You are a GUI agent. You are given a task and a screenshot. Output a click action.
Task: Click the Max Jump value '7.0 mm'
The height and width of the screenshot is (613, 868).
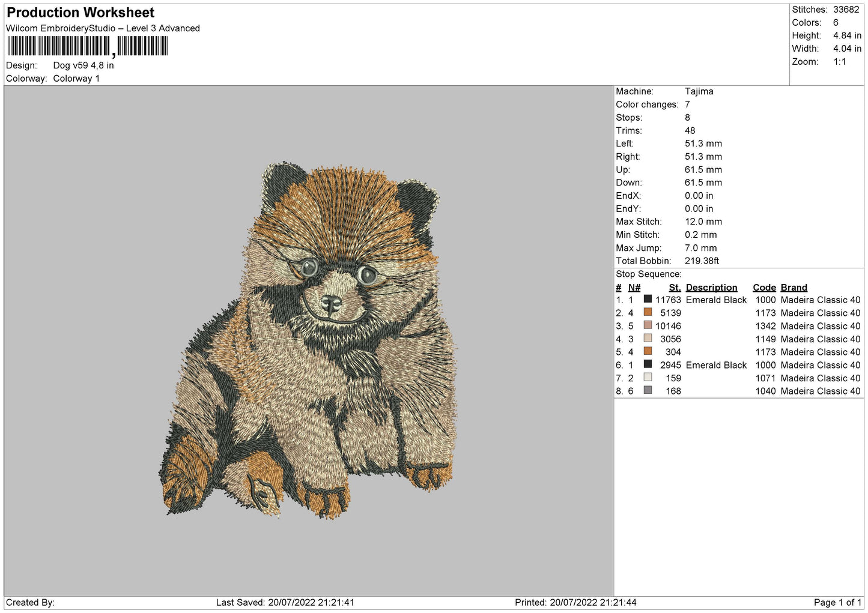tap(701, 248)
